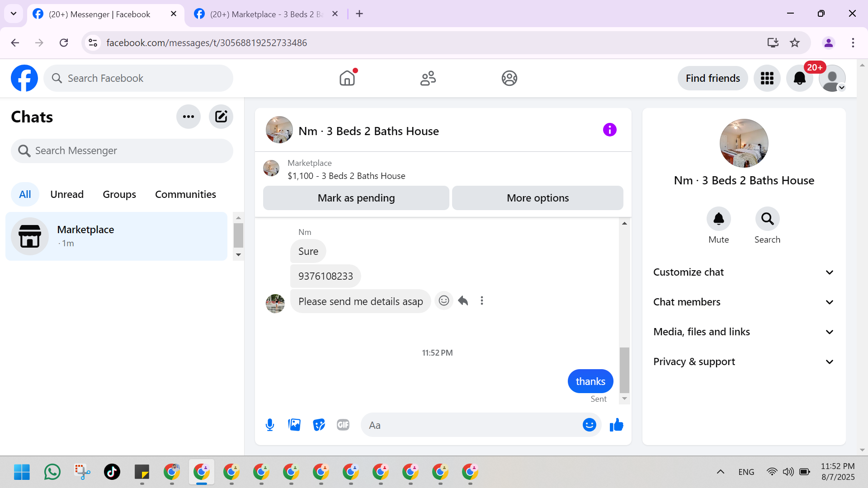The image size is (868, 488).
Task: Expand Media, files and links section
Action: [x=744, y=332]
